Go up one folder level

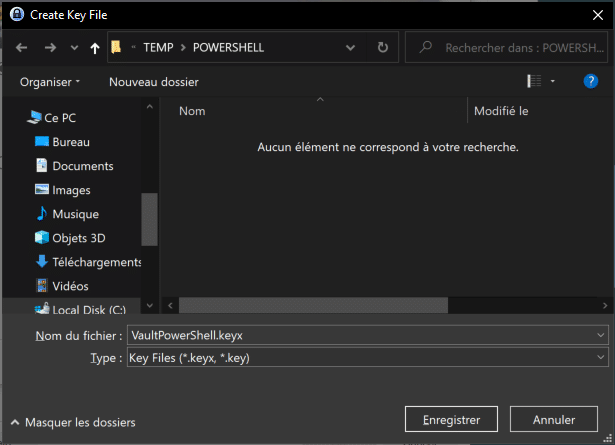coord(95,47)
